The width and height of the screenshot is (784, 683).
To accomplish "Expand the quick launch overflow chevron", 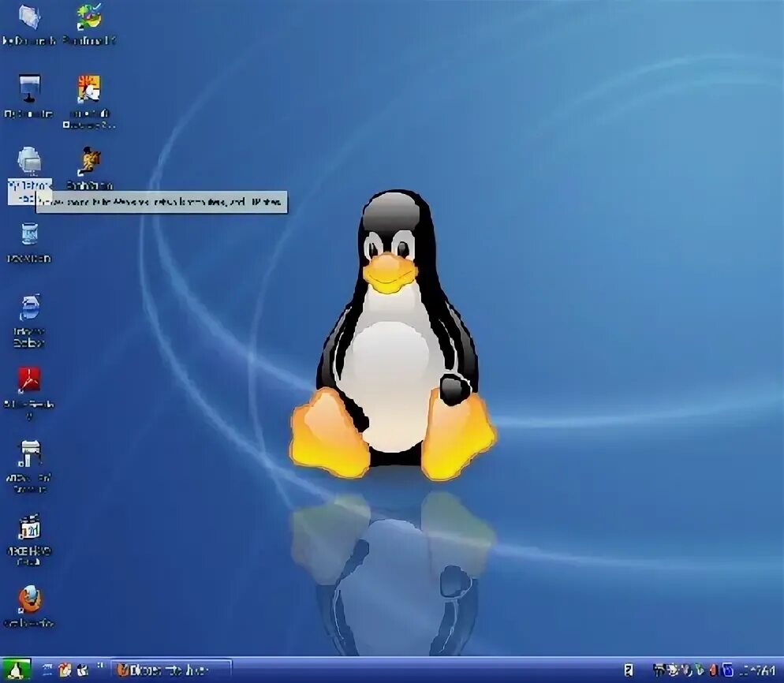I will [100, 666].
